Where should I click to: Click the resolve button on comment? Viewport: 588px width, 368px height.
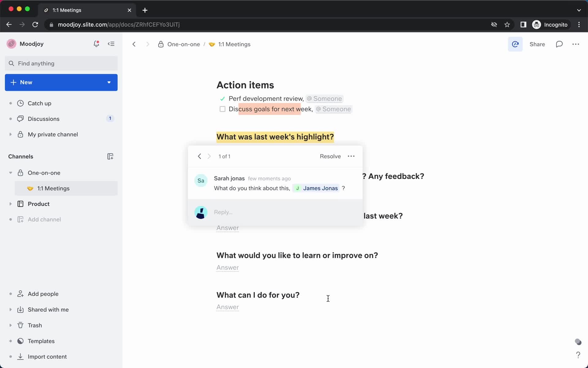330,156
